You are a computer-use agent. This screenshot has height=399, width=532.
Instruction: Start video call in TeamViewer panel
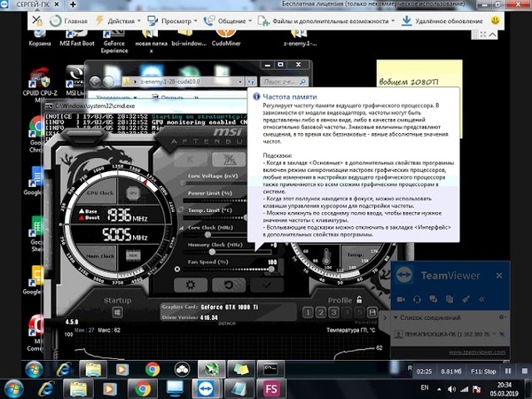pyautogui.click(x=401, y=300)
